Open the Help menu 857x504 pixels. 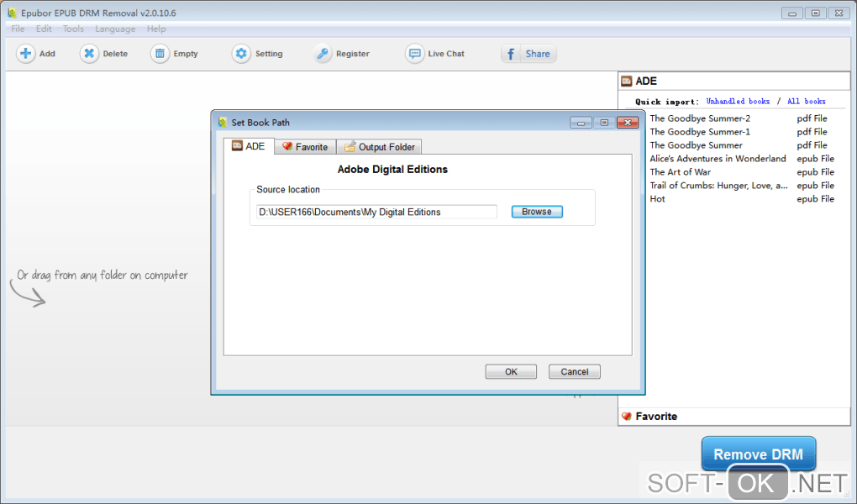coord(155,29)
